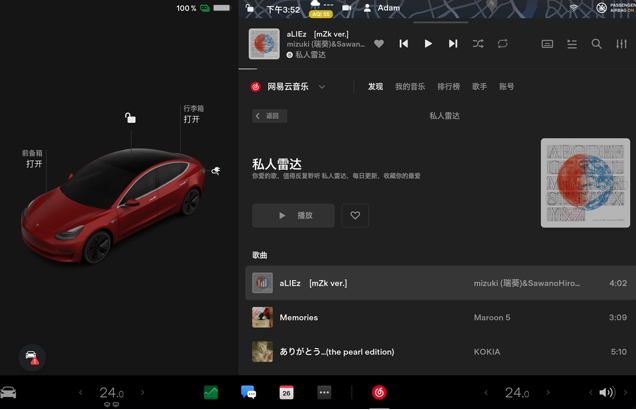Open the 行李箱 trunk via 打开

pos(191,119)
